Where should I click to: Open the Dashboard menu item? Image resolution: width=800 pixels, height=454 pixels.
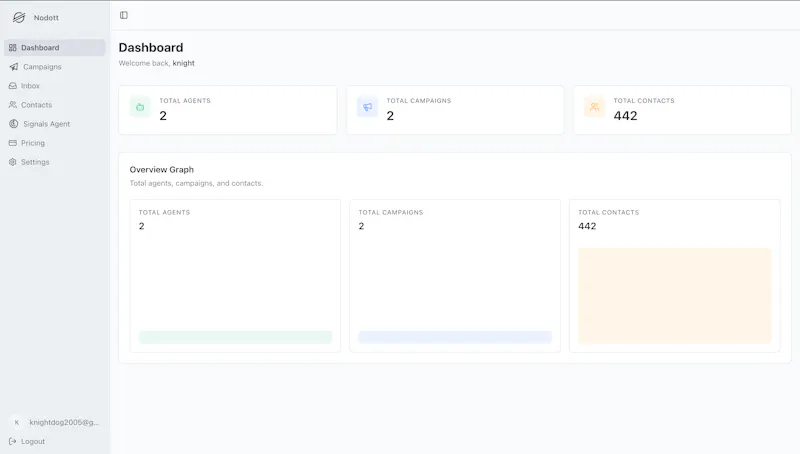tap(55, 47)
